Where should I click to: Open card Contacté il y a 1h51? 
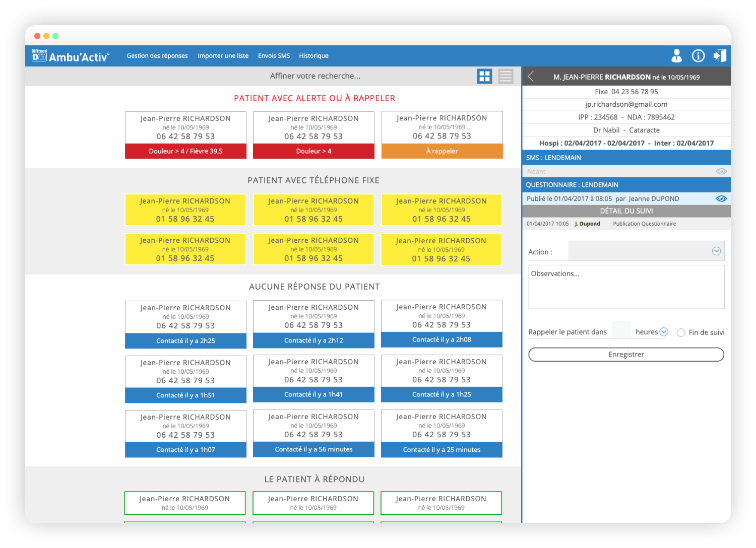pyautogui.click(x=185, y=379)
